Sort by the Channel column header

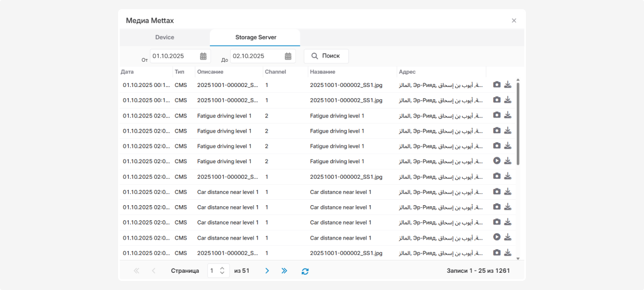275,72
